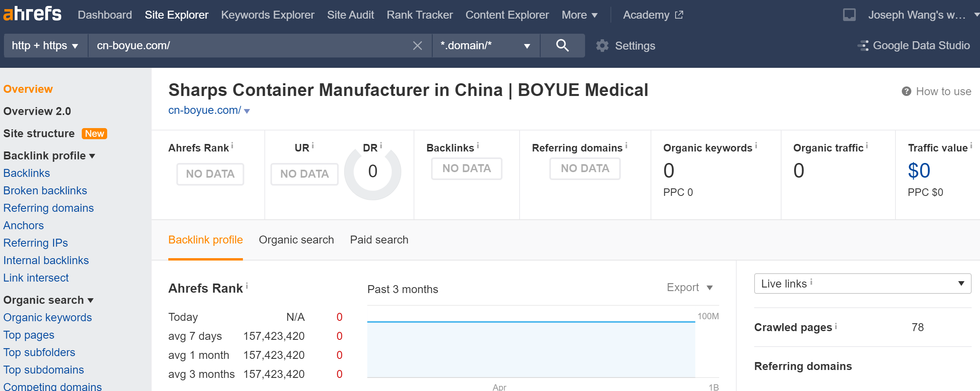
Task: Click the How to use link
Action: (x=943, y=92)
